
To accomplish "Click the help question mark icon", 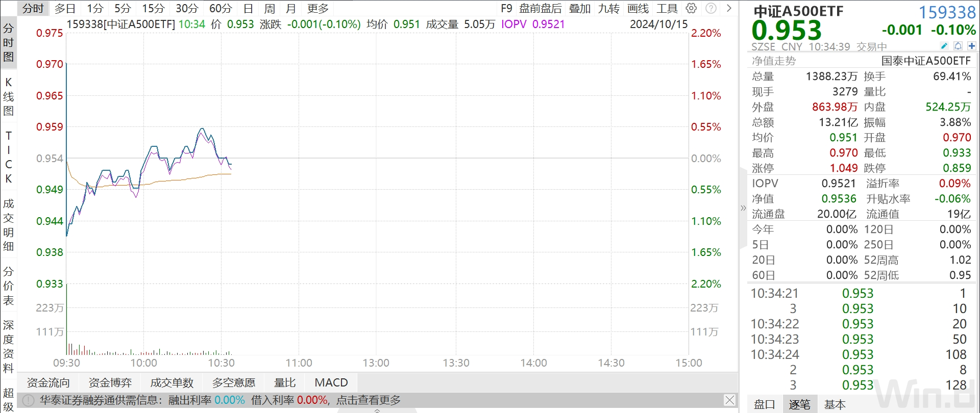I will coord(711,8).
